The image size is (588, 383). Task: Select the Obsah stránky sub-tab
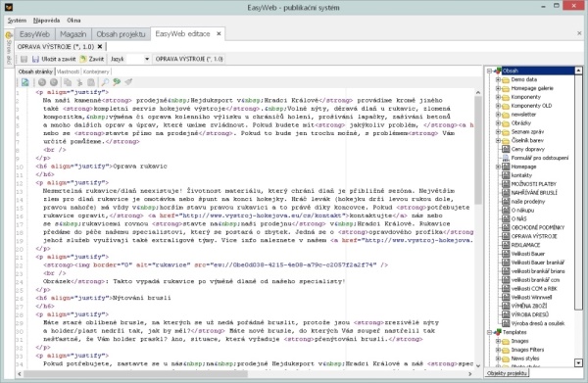(35, 72)
